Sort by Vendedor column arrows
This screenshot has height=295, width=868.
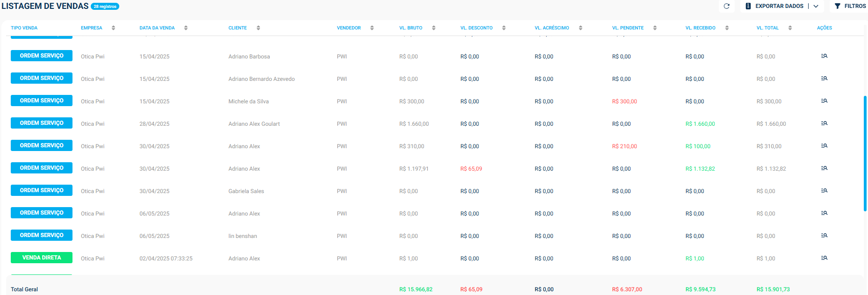pyautogui.click(x=372, y=28)
